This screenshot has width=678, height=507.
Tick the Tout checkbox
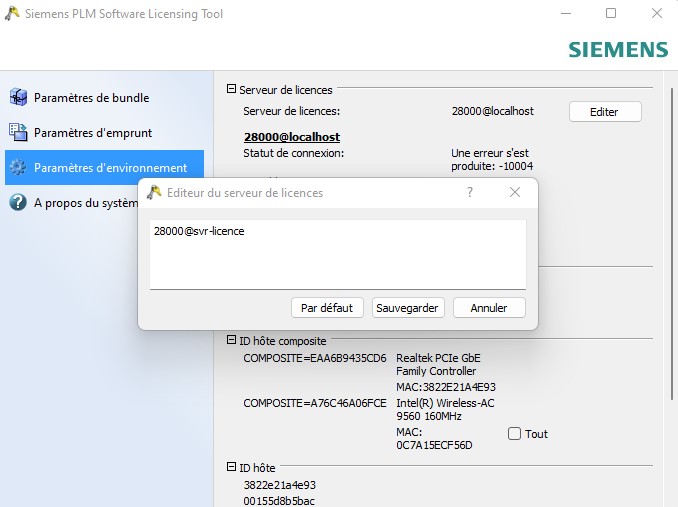[x=514, y=434]
